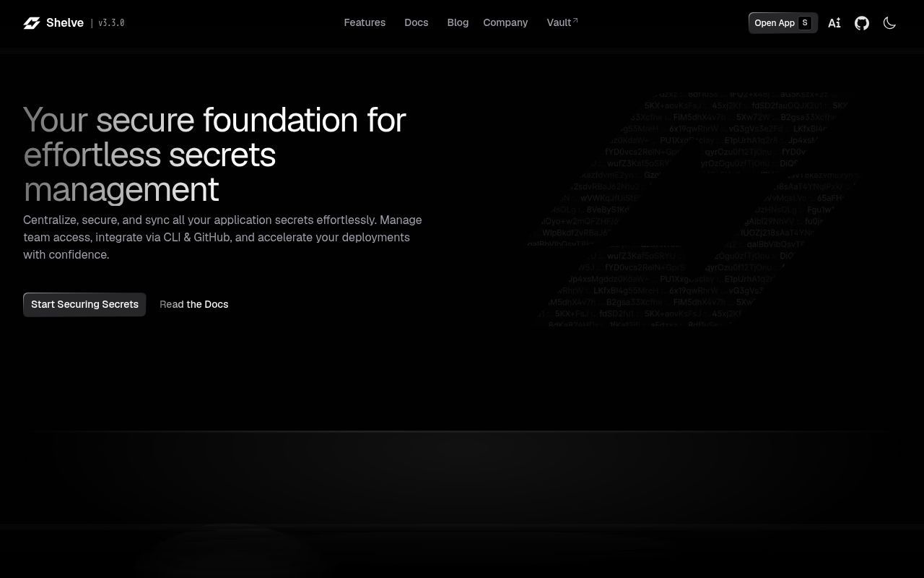The image size is (924, 578).
Task: Click Start Securing Secrets button
Action: pyautogui.click(x=84, y=304)
